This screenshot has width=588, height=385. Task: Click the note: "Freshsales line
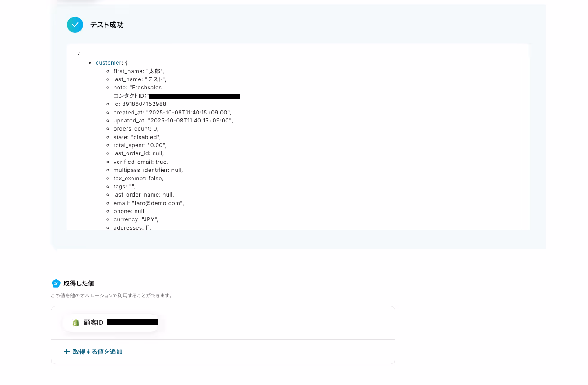point(137,87)
